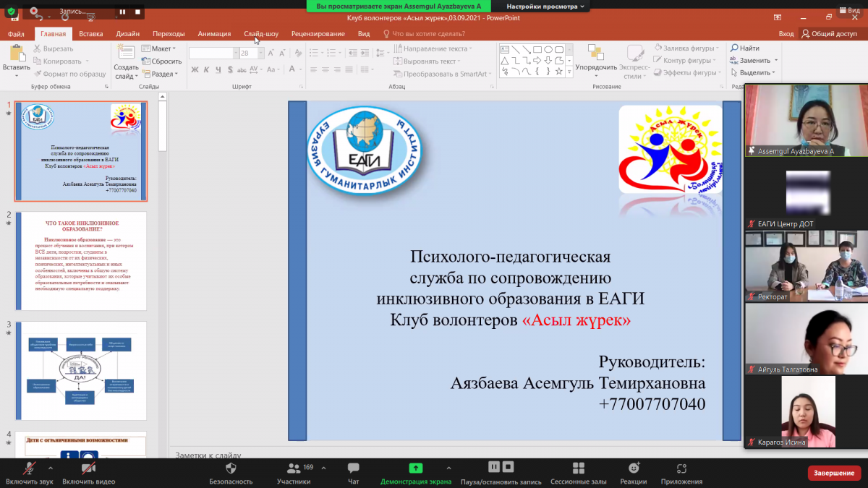868x488 pixels.
Task: Switch to the Insert (Вставка) tab
Action: (91, 33)
